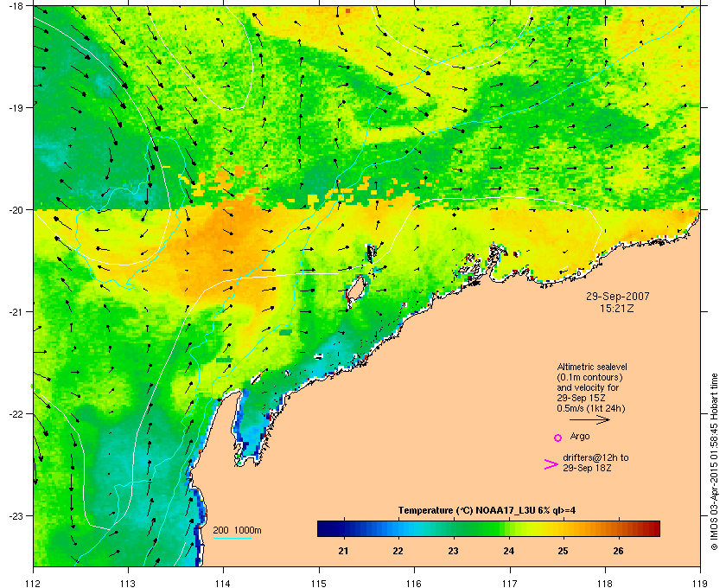Click the dark red end of colorbar

[655, 528]
